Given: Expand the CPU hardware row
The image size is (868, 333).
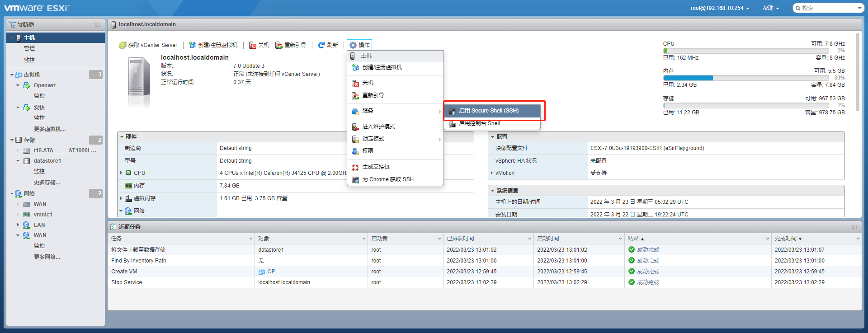Looking at the screenshot, I should point(121,173).
